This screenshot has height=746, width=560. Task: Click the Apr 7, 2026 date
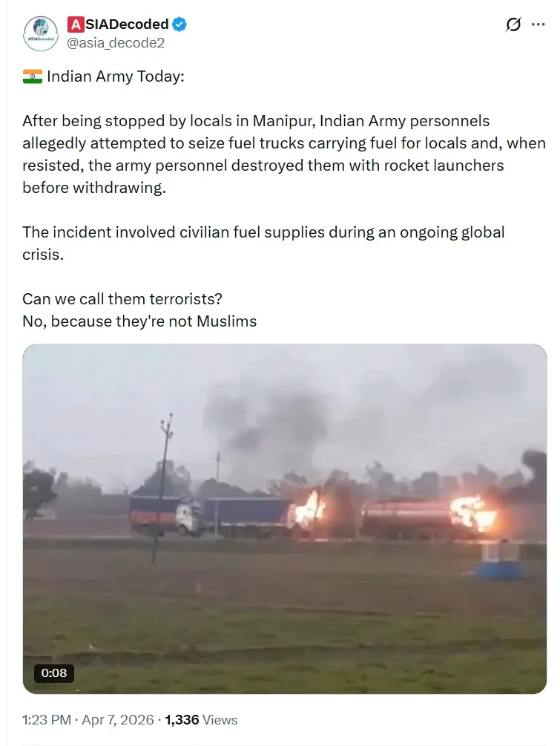coord(118,720)
